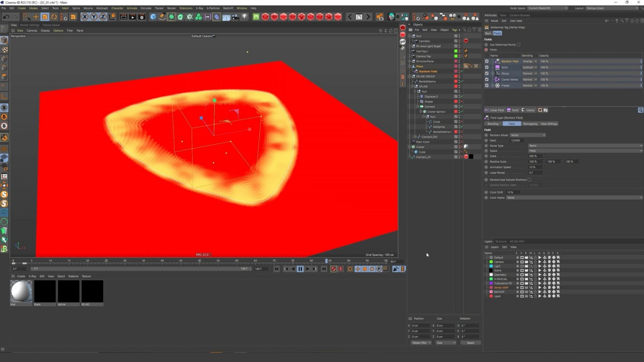The image size is (644, 362).
Task: Open Overlay blending dropdown for Random Field
Action: tap(530, 61)
